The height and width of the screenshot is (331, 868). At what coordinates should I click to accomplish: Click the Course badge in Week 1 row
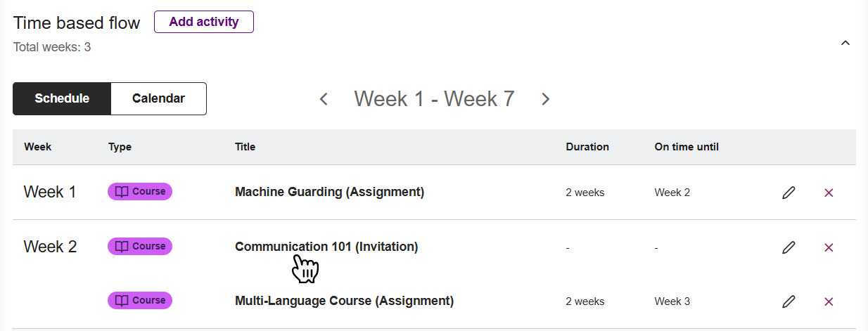(139, 191)
